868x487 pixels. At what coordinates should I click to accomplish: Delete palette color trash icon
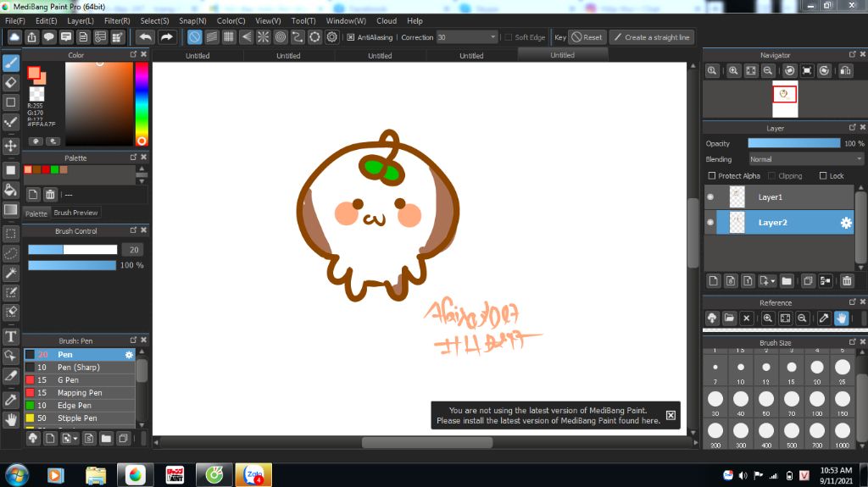(50, 194)
